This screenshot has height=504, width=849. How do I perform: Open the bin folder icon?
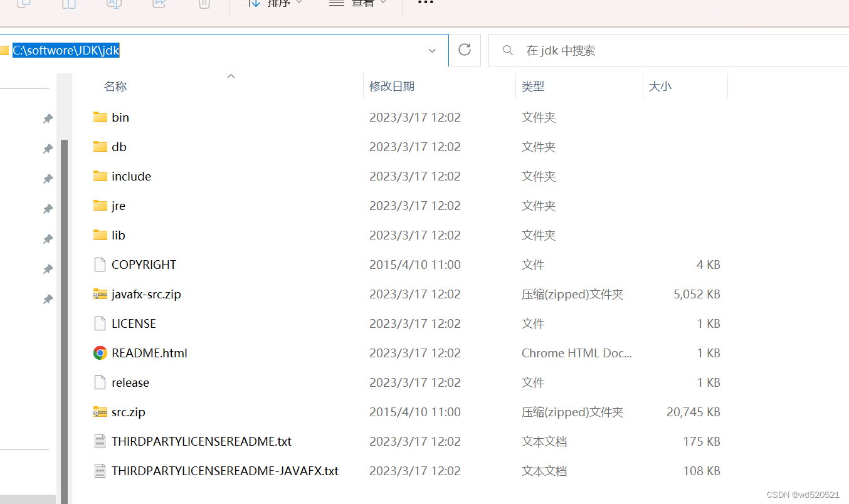(100, 117)
